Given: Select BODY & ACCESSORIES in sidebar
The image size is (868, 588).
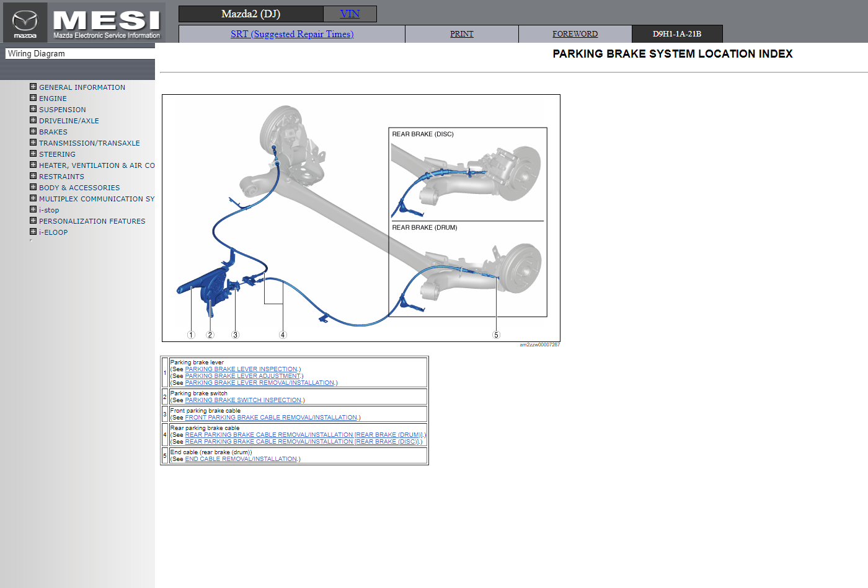Looking at the screenshot, I should (79, 188).
